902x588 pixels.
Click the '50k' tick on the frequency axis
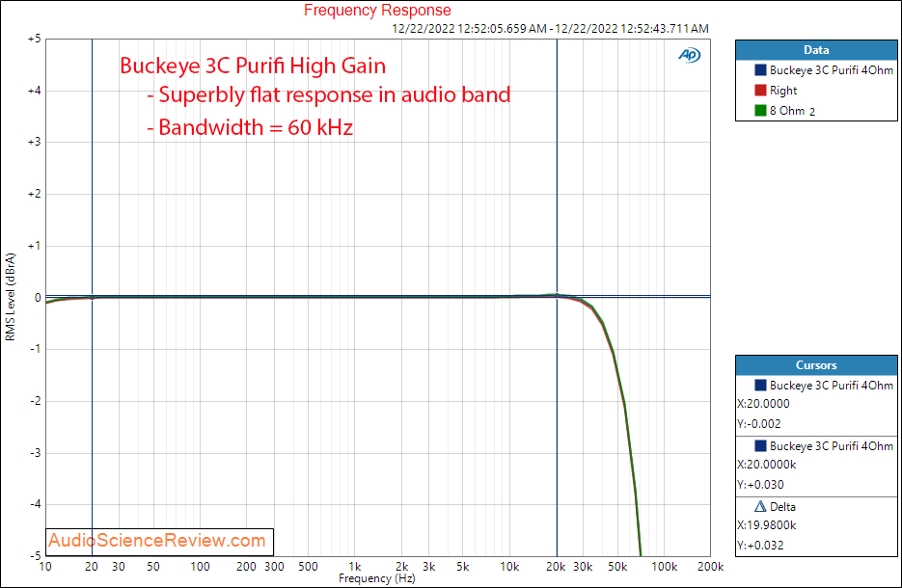[x=617, y=567]
